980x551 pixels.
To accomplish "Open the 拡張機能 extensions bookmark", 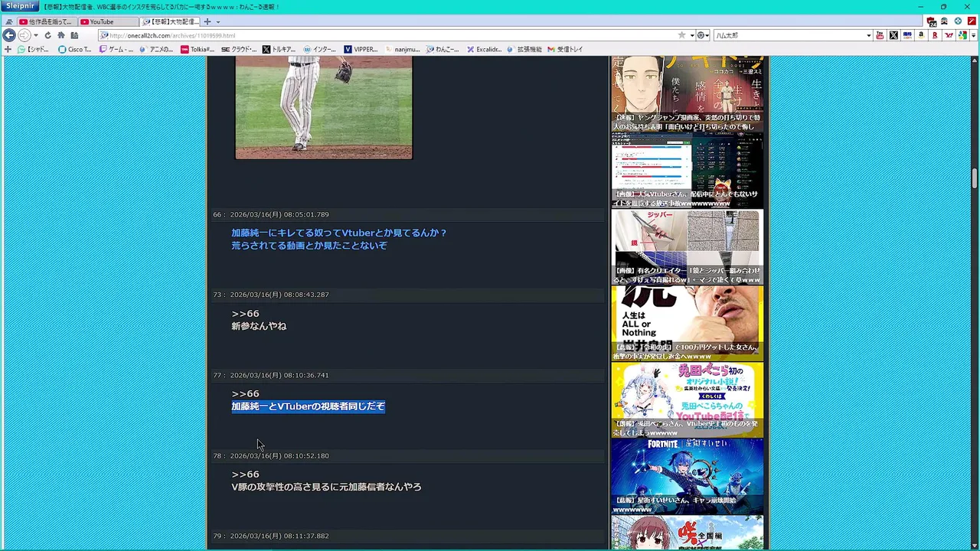I will tap(524, 49).
